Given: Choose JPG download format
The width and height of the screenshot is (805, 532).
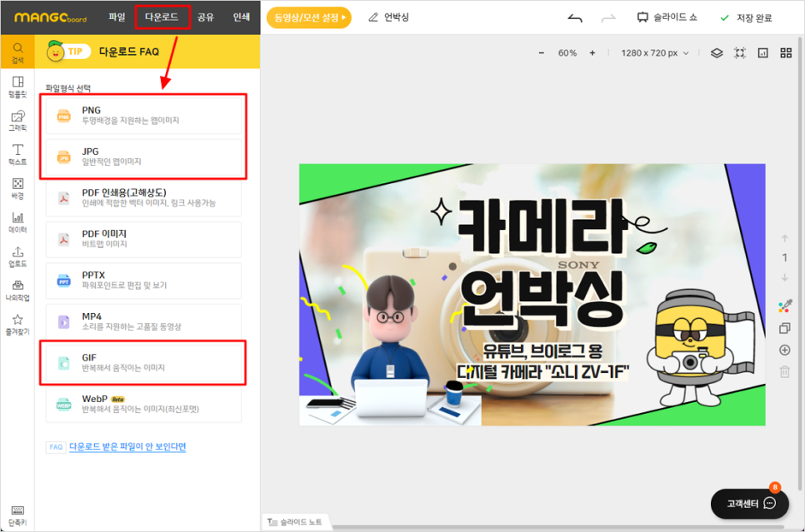Looking at the screenshot, I should (x=143, y=157).
